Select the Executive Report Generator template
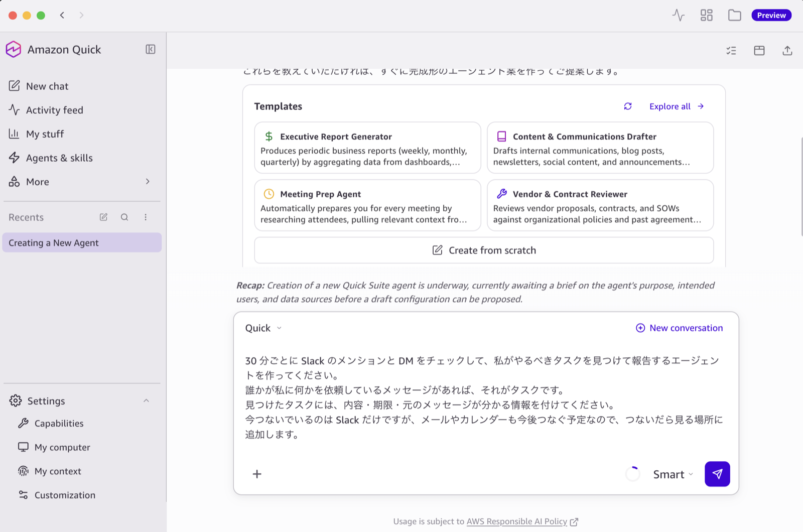The width and height of the screenshot is (803, 532). pyautogui.click(x=367, y=148)
